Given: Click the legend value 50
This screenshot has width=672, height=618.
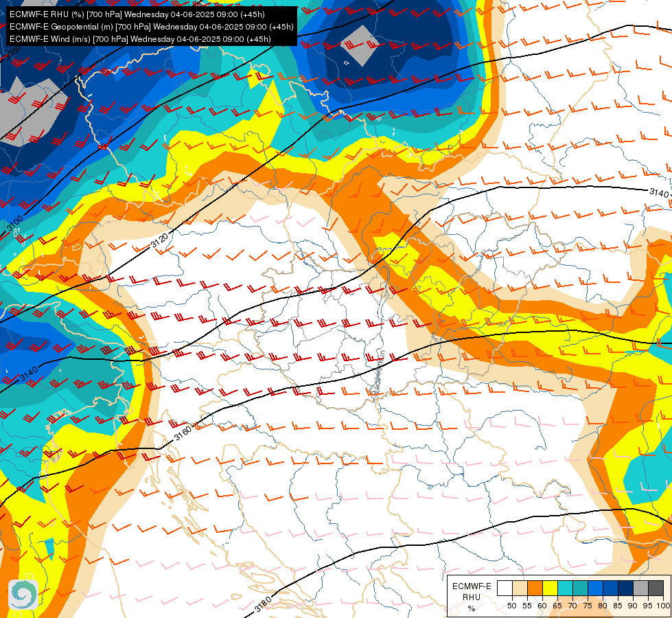Looking at the screenshot, I should (x=511, y=606).
